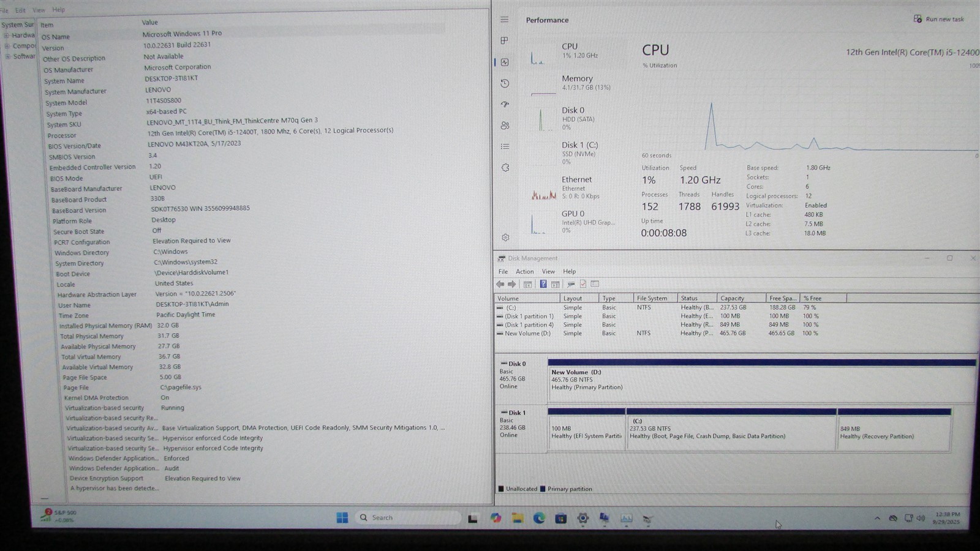Image resolution: width=980 pixels, height=551 pixels.
Task: Open the Users page in Task Manager
Action: click(x=505, y=126)
